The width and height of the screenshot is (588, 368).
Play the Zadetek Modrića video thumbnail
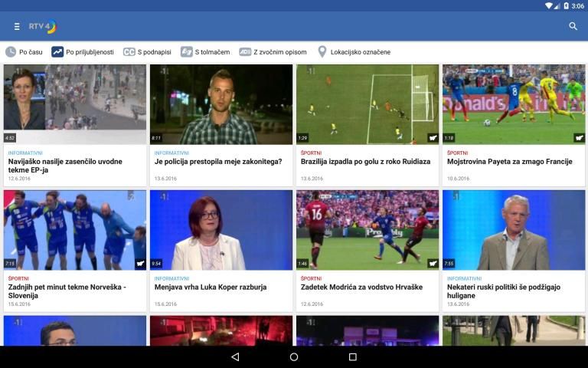pos(367,230)
